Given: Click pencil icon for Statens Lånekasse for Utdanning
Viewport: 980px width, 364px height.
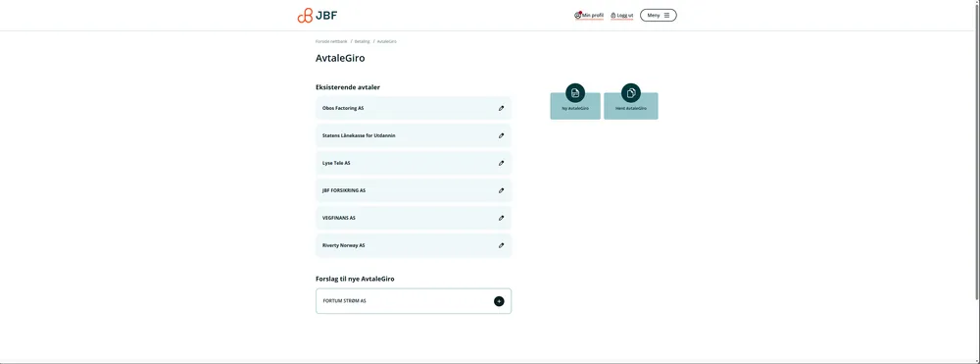Looking at the screenshot, I should tap(501, 135).
